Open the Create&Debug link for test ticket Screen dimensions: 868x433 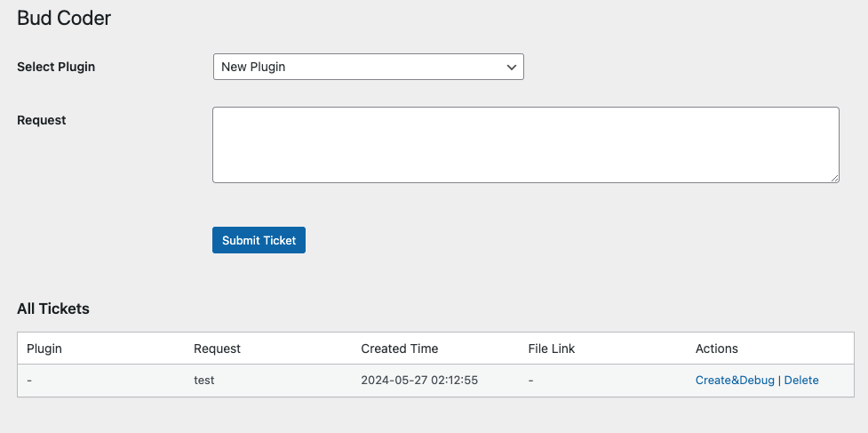[x=735, y=380]
